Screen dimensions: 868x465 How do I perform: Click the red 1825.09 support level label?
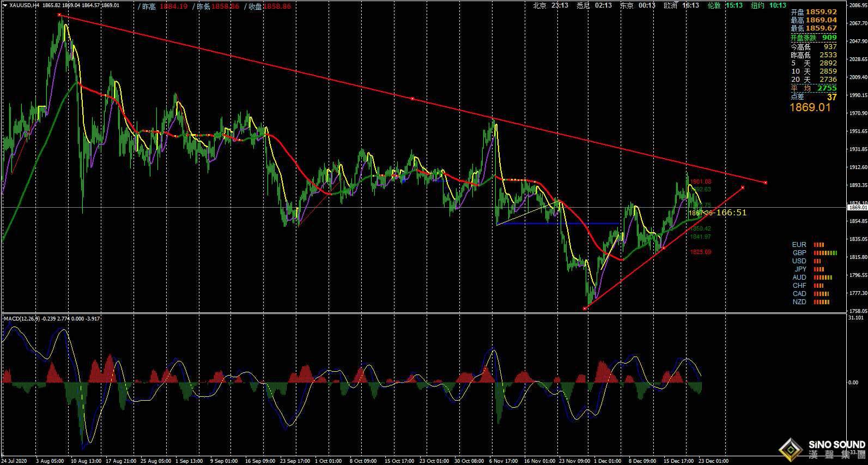[x=701, y=252]
